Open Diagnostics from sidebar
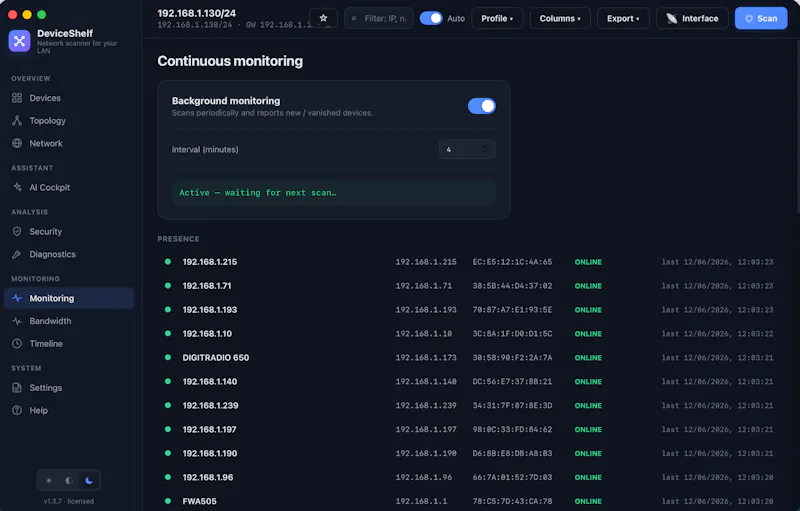Screen dimensions: 800x511 pos(69,254)
